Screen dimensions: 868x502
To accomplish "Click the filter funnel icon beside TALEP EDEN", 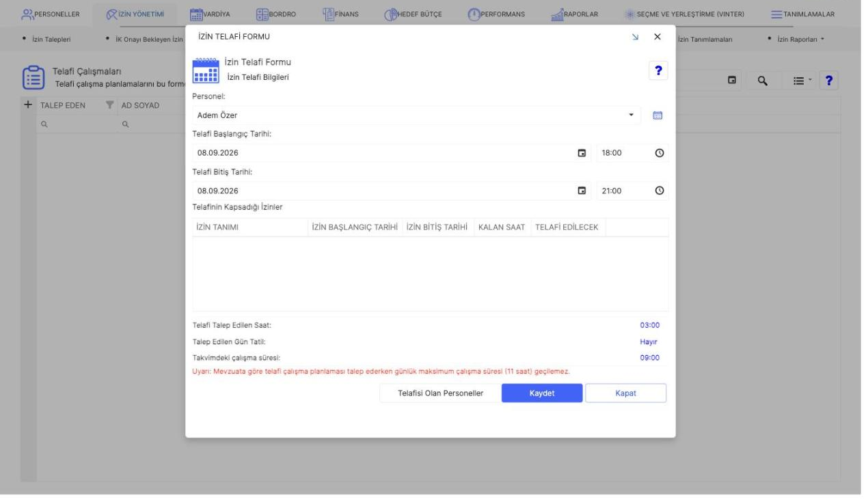I will coord(108,105).
